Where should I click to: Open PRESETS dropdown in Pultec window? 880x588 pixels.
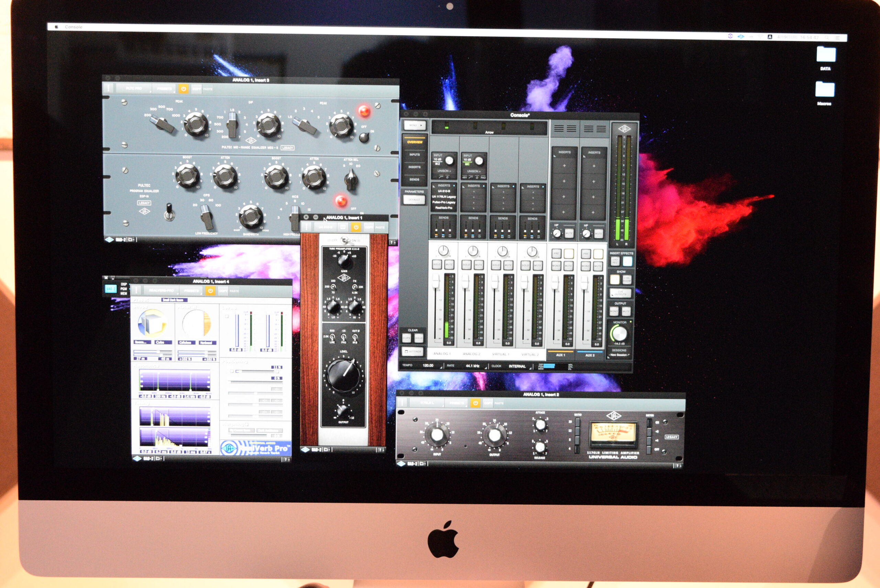[164, 89]
